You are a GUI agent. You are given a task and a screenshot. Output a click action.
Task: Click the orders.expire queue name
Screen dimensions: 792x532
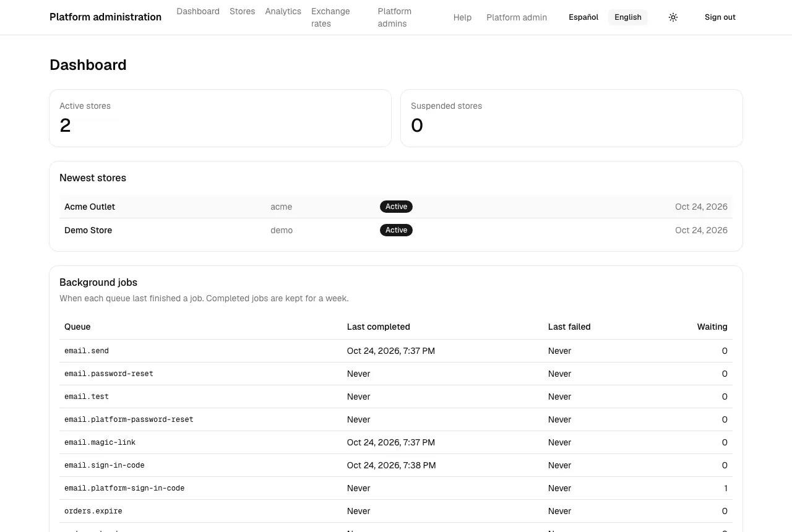pyautogui.click(x=93, y=511)
